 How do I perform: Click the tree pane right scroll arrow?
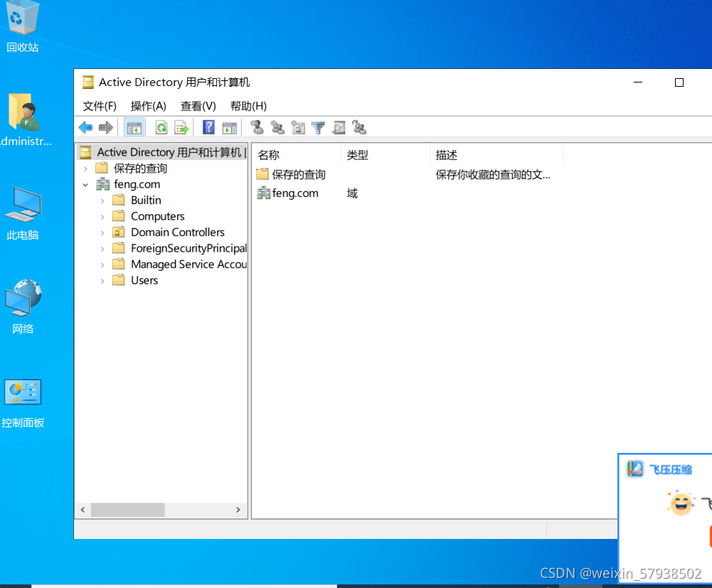pos(238,510)
